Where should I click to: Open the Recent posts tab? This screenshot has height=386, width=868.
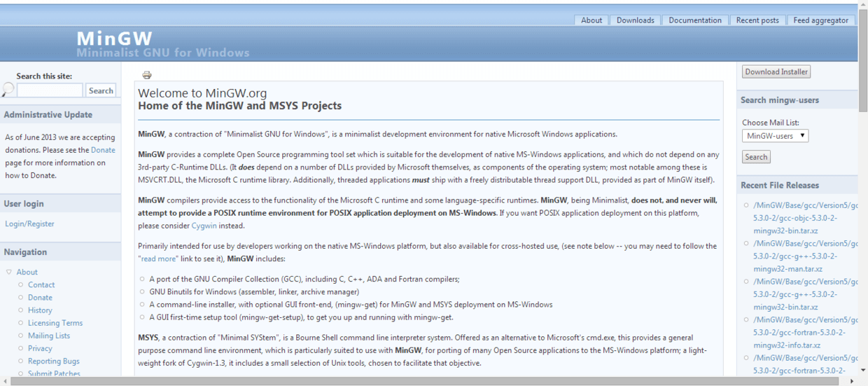(757, 20)
